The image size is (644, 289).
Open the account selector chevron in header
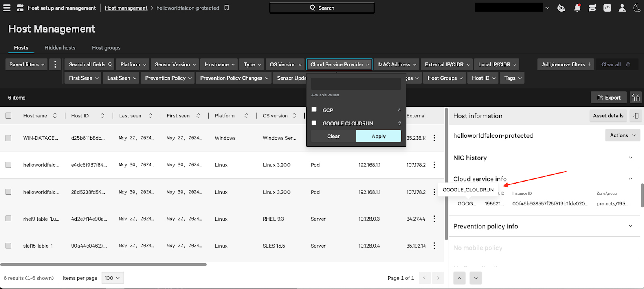click(x=547, y=8)
